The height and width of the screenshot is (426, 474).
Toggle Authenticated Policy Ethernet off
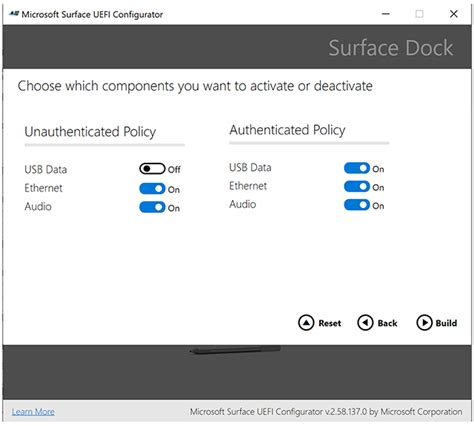pyautogui.click(x=357, y=187)
